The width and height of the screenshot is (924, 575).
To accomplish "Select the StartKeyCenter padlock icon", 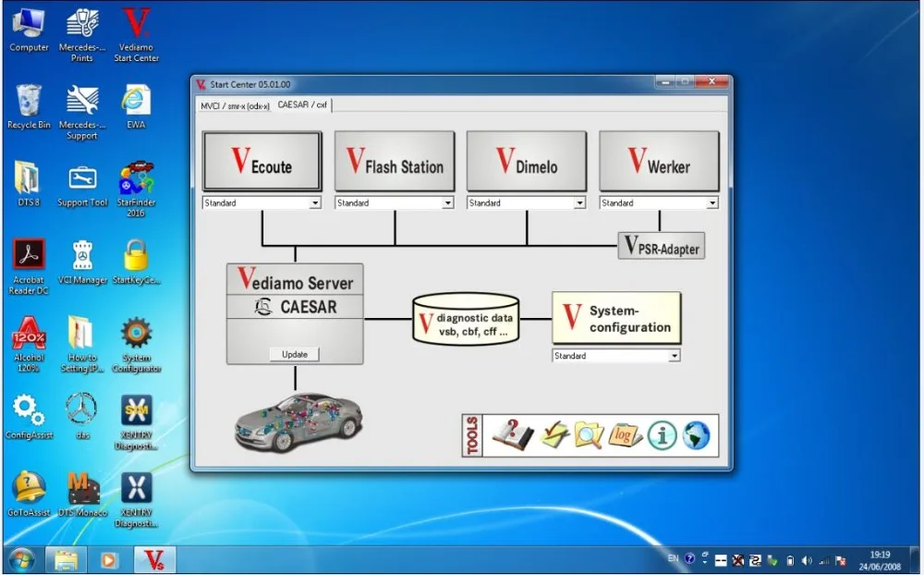I will click(136, 262).
